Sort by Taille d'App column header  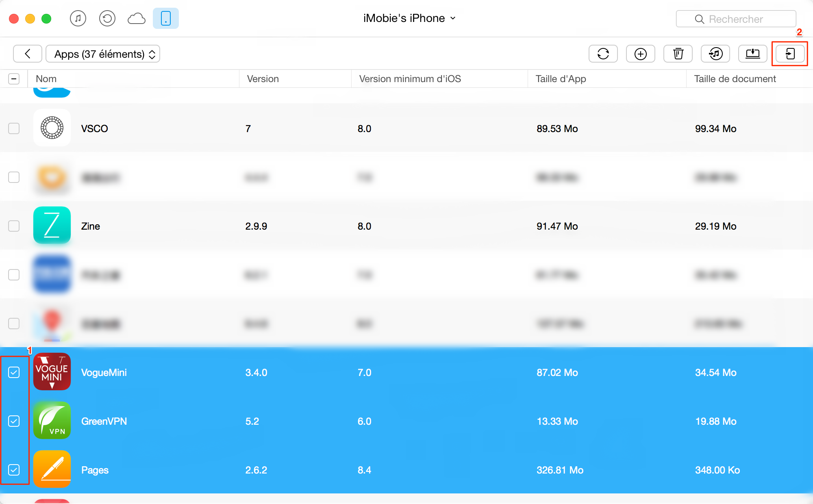(561, 79)
